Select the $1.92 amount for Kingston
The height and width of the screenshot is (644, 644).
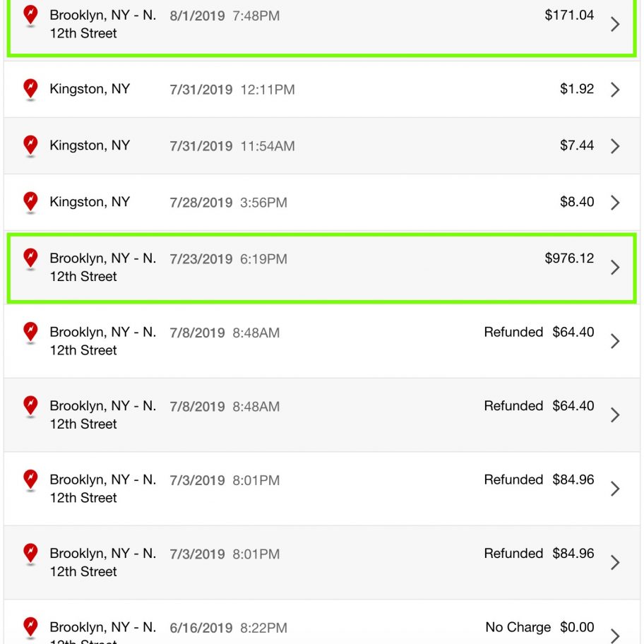coord(577,89)
